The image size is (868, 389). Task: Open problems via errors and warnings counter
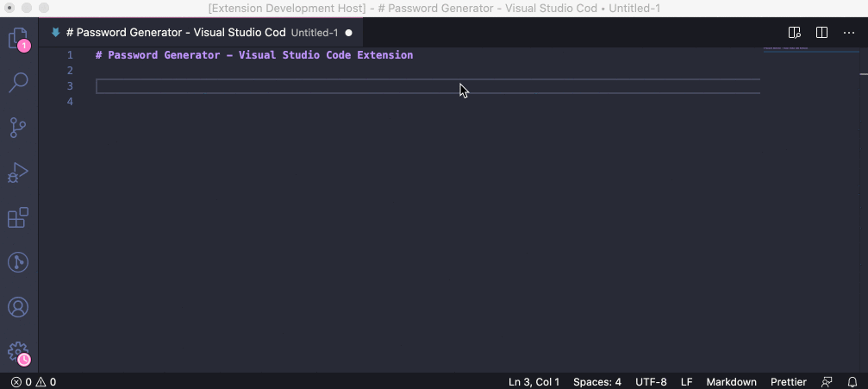(x=34, y=382)
